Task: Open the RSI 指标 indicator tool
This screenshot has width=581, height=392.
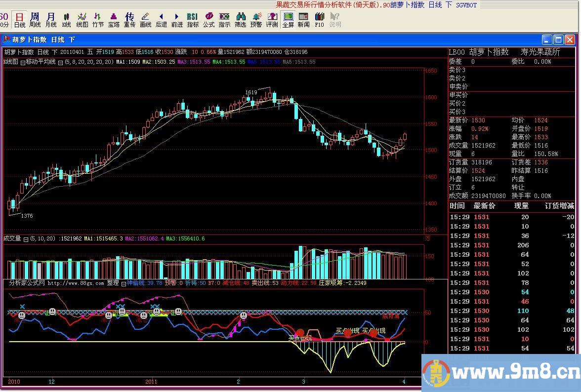Action: [193, 20]
